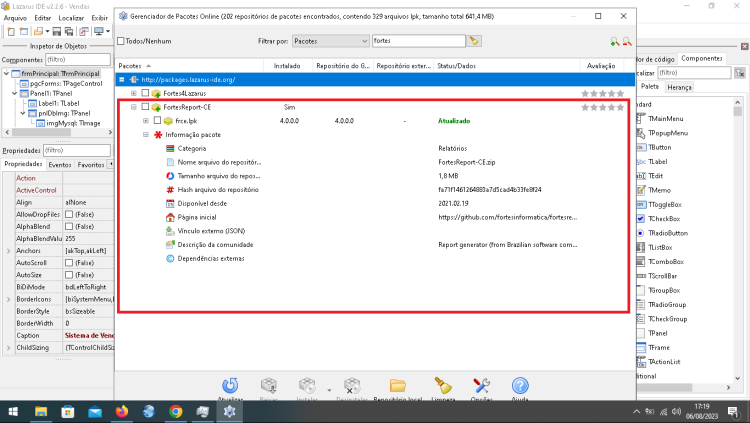
Task: Click the FortesReport github homepage link
Action: coord(507,217)
